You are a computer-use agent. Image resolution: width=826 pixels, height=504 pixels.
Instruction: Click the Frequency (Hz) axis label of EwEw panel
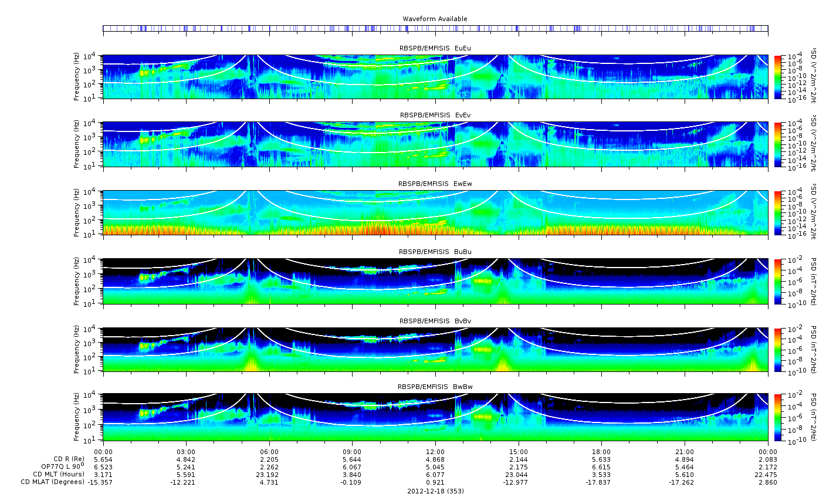coord(77,213)
